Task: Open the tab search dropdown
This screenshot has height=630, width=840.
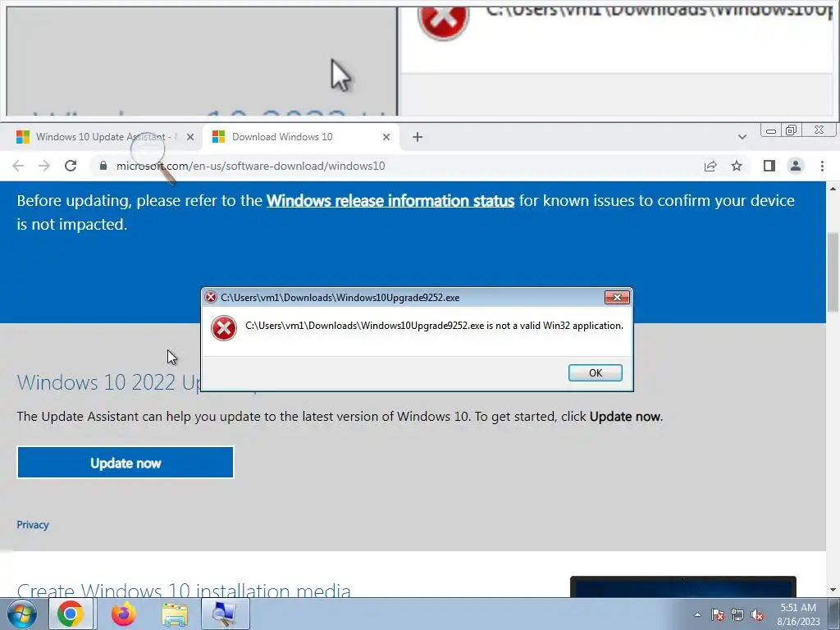Action: pyautogui.click(x=742, y=137)
